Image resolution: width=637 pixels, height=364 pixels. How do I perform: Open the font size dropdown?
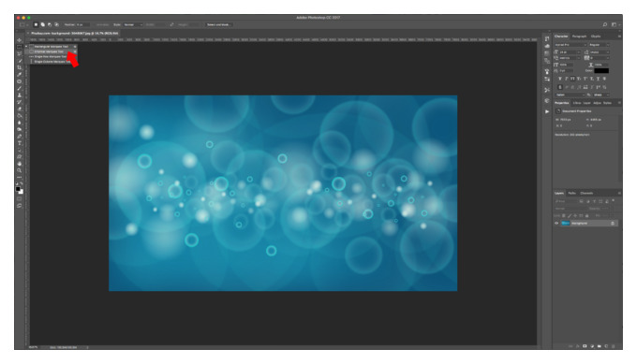point(570,52)
